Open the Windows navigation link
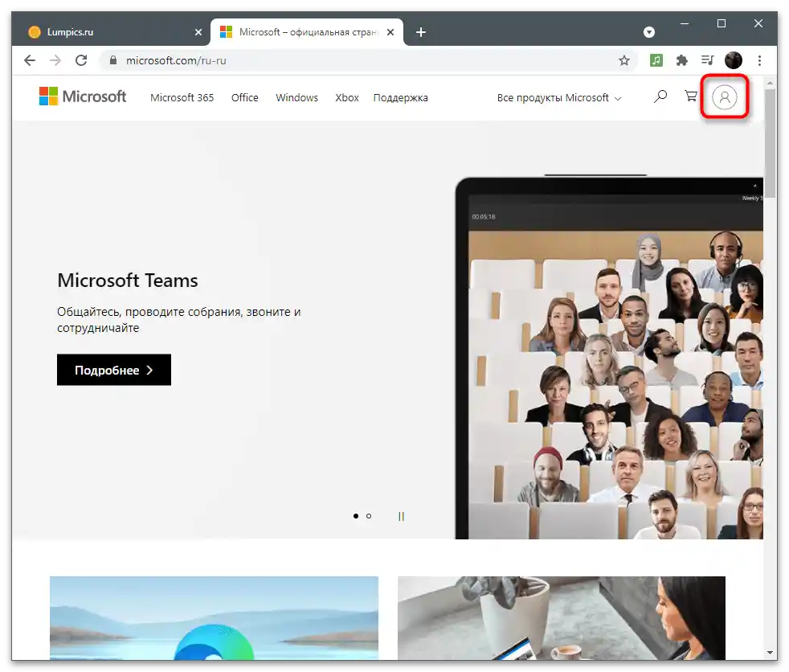Screen dimensions: 789x672 point(297,97)
